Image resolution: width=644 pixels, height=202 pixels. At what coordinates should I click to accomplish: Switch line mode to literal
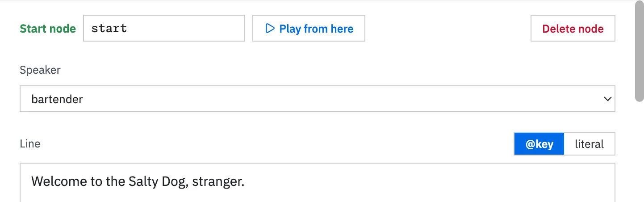(589, 144)
